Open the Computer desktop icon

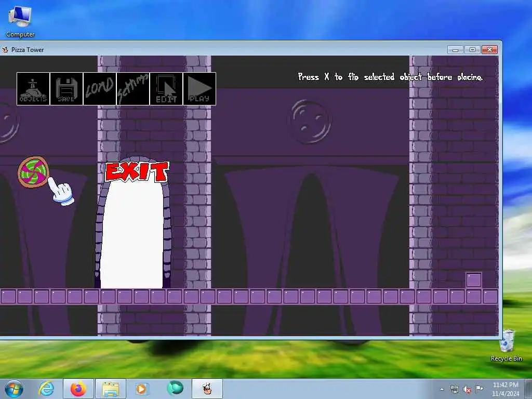pyautogui.click(x=20, y=22)
